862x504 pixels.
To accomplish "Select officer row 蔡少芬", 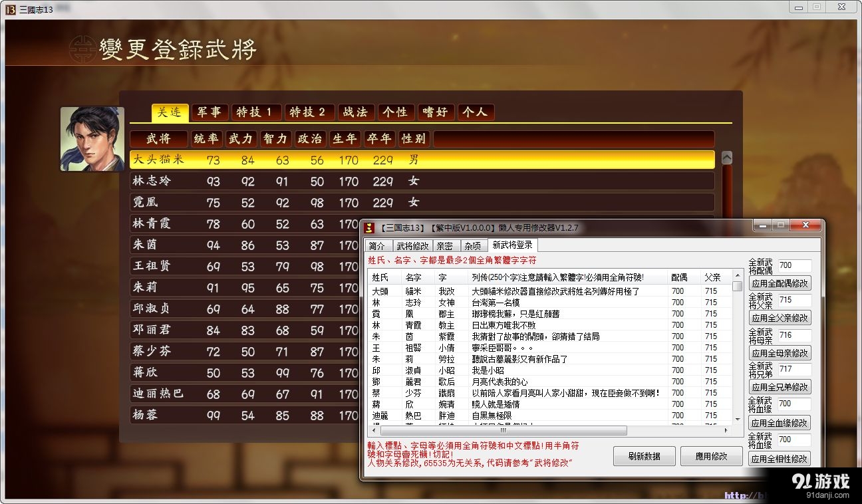I will click(x=245, y=351).
